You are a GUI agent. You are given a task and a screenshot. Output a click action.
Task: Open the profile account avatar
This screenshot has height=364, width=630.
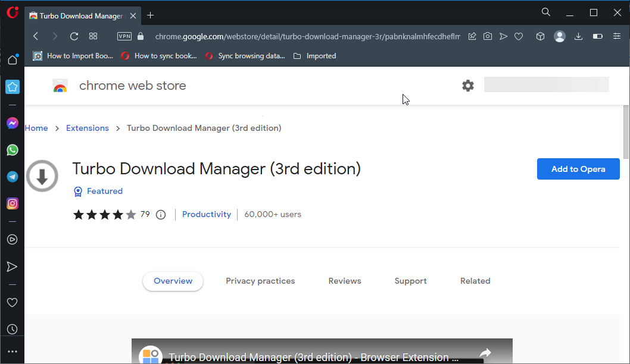point(560,36)
